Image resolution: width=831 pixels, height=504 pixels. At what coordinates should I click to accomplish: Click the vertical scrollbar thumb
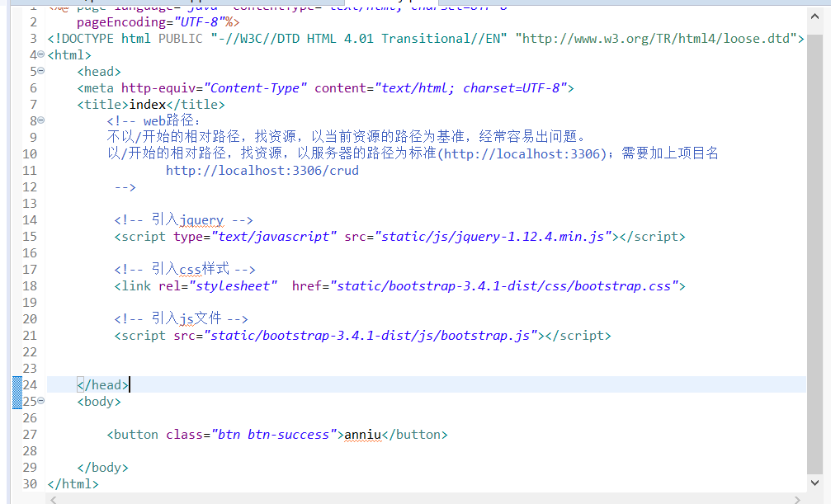tap(814, 253)
